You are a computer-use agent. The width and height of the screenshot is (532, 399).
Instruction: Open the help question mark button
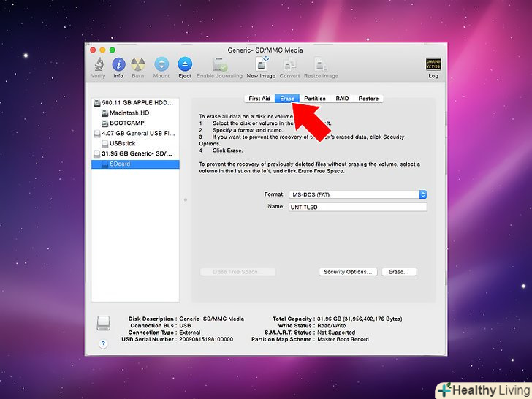103,343
